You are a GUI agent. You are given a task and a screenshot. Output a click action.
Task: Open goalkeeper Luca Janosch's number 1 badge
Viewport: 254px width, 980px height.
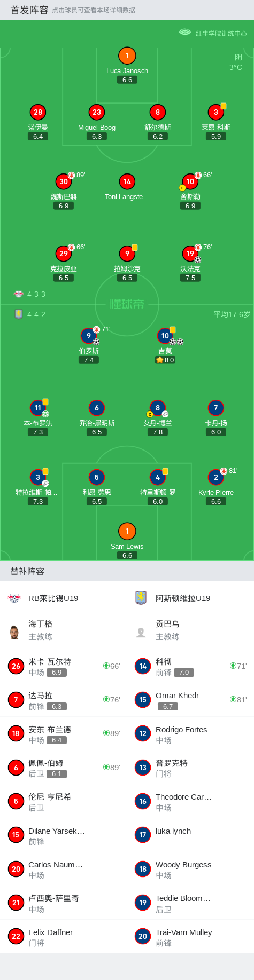(x=127, y=56)
